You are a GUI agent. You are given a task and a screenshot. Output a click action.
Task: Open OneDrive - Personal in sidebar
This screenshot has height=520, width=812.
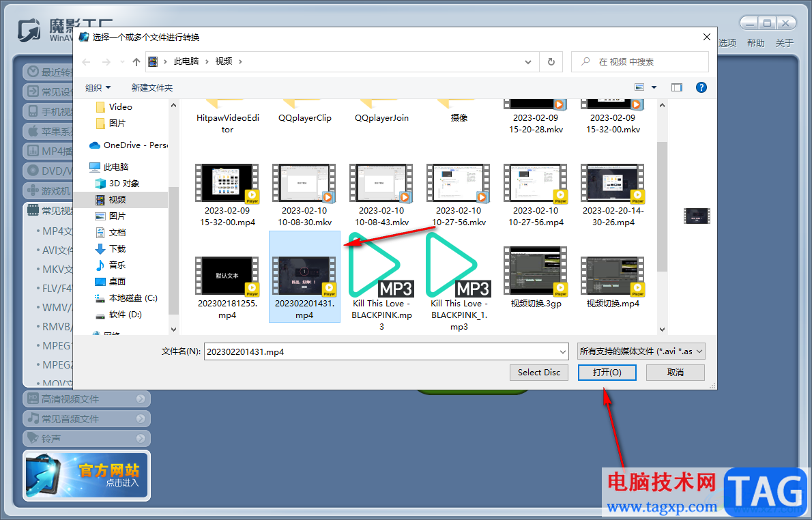point(128,145)
